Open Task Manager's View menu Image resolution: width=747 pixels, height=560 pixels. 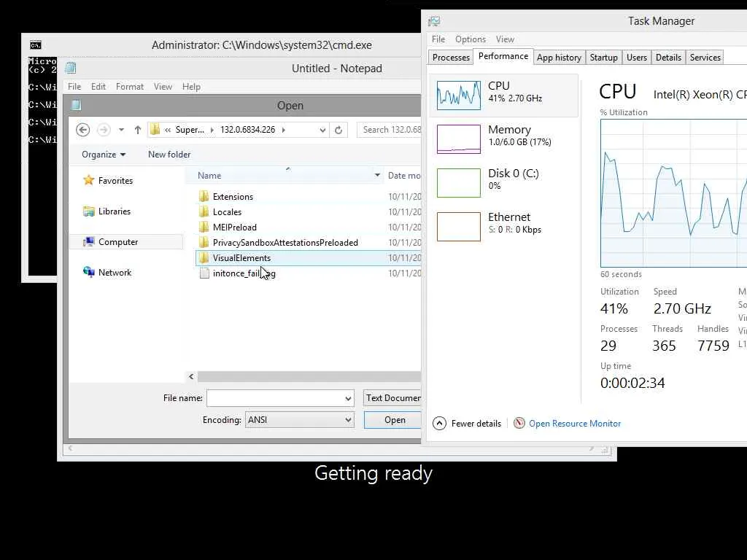[x=505, y=39]
